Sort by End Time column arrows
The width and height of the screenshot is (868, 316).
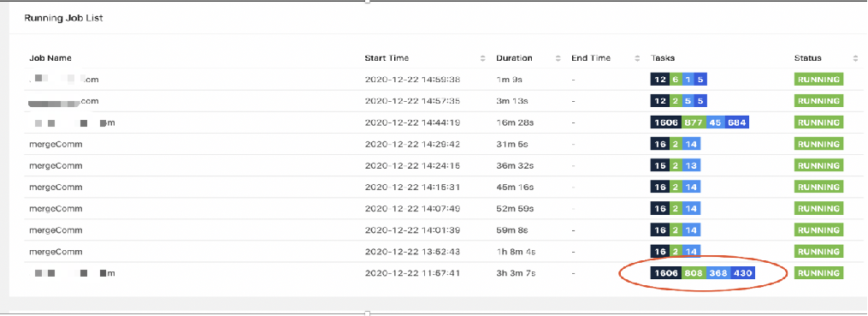click(636, 58)
